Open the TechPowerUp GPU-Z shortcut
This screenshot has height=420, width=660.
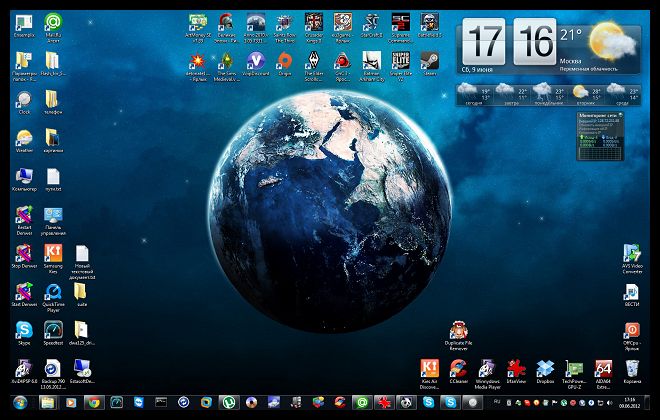click(x=574, y=374)
